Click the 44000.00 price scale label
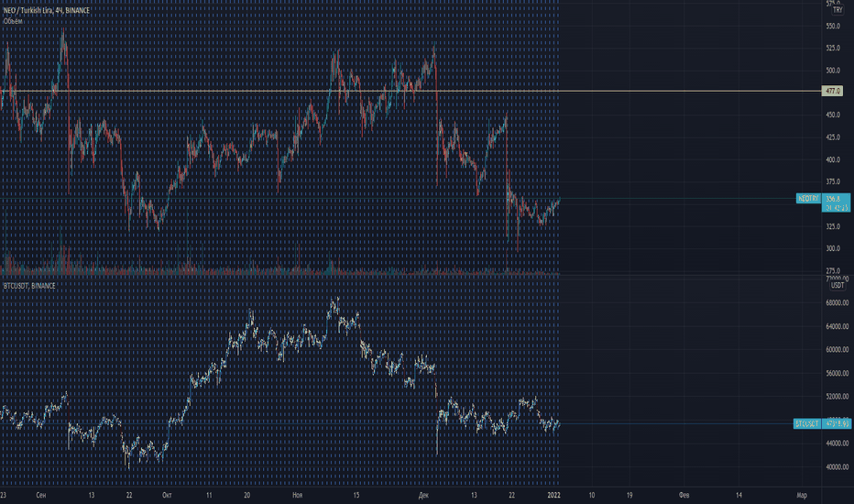The image size is (854, 504). tap(838, 444)
